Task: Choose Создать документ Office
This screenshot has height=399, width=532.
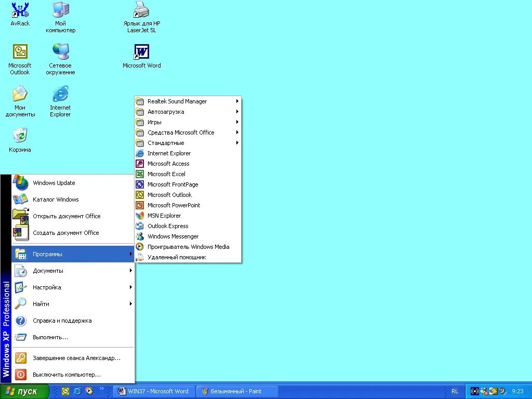Action: point(73,233)
